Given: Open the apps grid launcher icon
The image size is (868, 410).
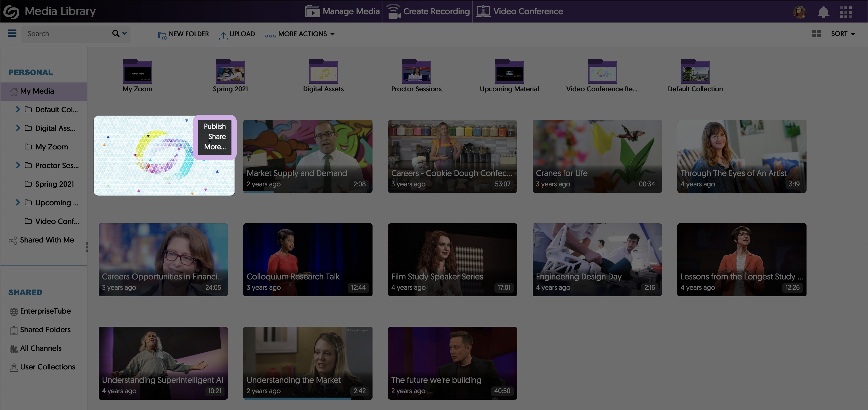Looking at the screenshot, I should click(846, 12).
